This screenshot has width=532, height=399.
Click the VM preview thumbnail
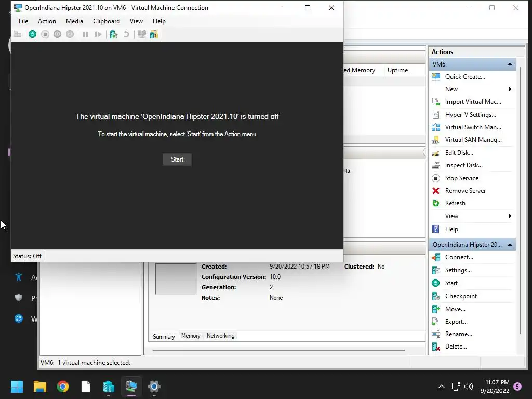click(x=176, y=278)
